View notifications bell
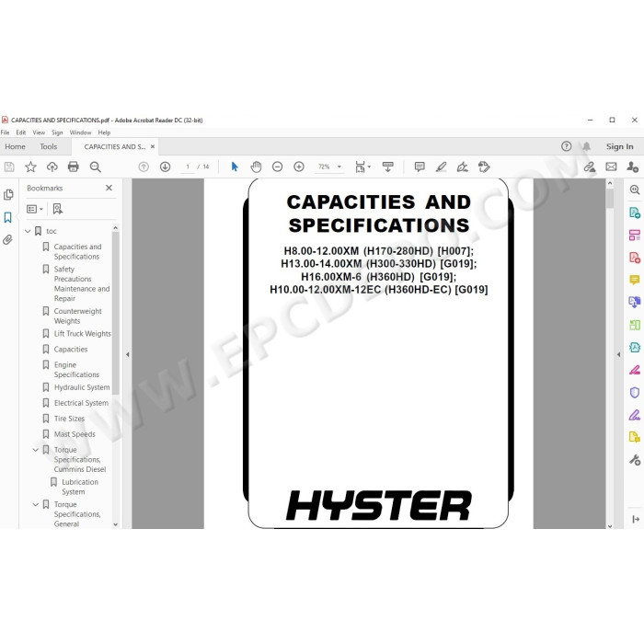Screen dimensions: 644x644 (587, 146)
